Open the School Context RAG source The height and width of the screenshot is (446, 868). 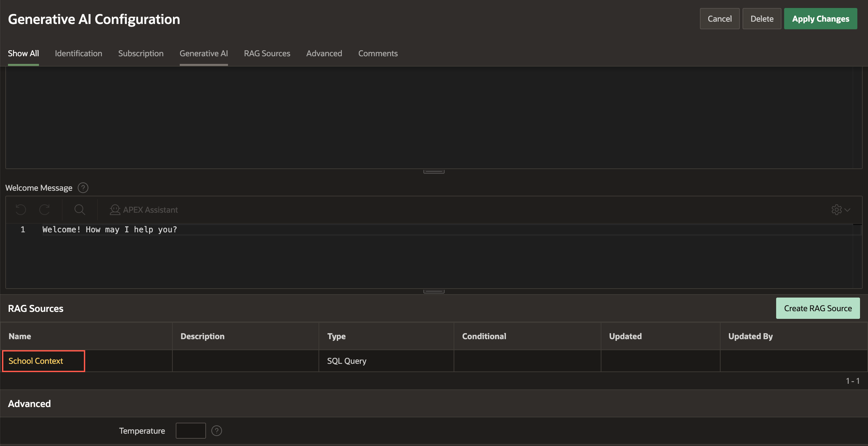pyautogui.click(x=36, y=361)
